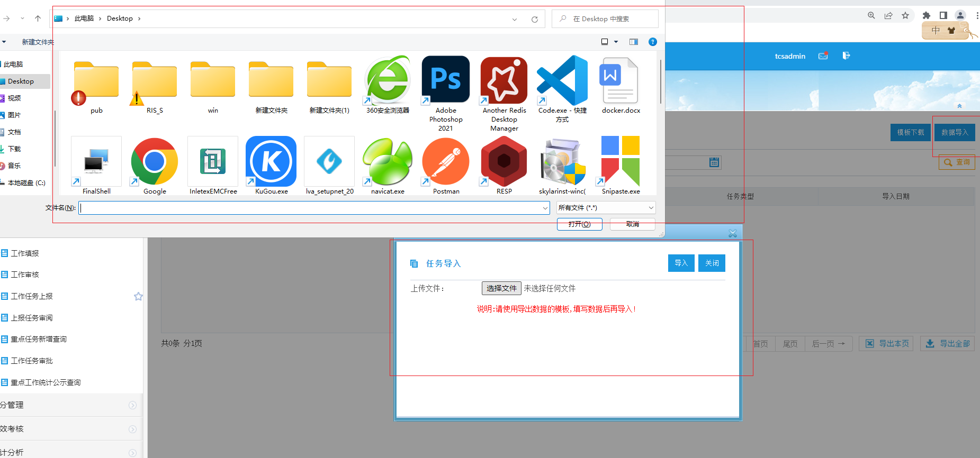Screen dimensions: 980x458
Task: Open the 工作任务审批 menu item
Action: tap(32, 361)
